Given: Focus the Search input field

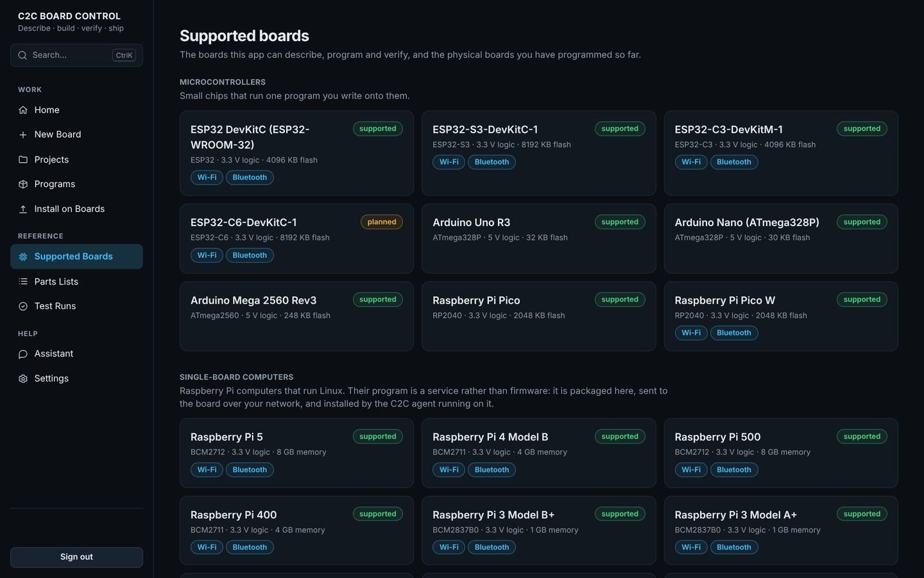Looking at the screenshot, I should (76, 55).
